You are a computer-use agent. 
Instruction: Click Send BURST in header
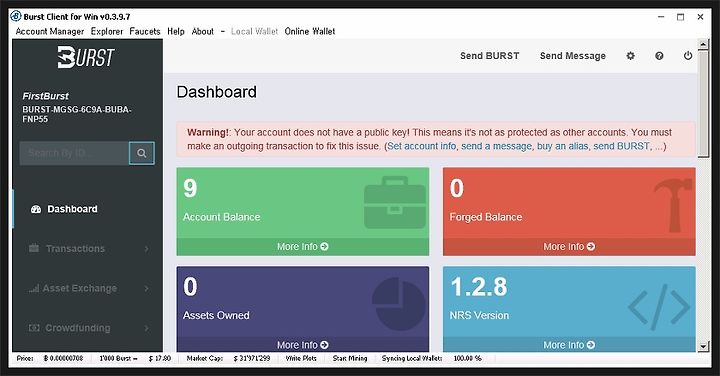[x=489, y=56]
